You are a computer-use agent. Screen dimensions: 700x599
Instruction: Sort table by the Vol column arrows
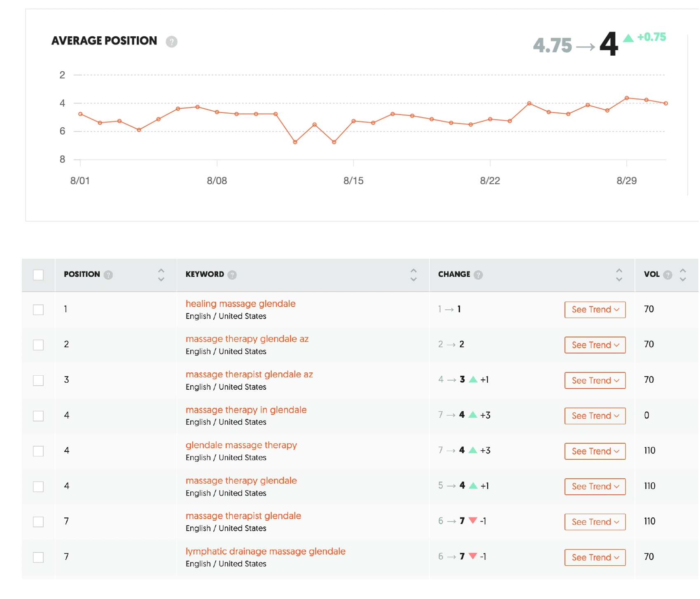[683, 275]
